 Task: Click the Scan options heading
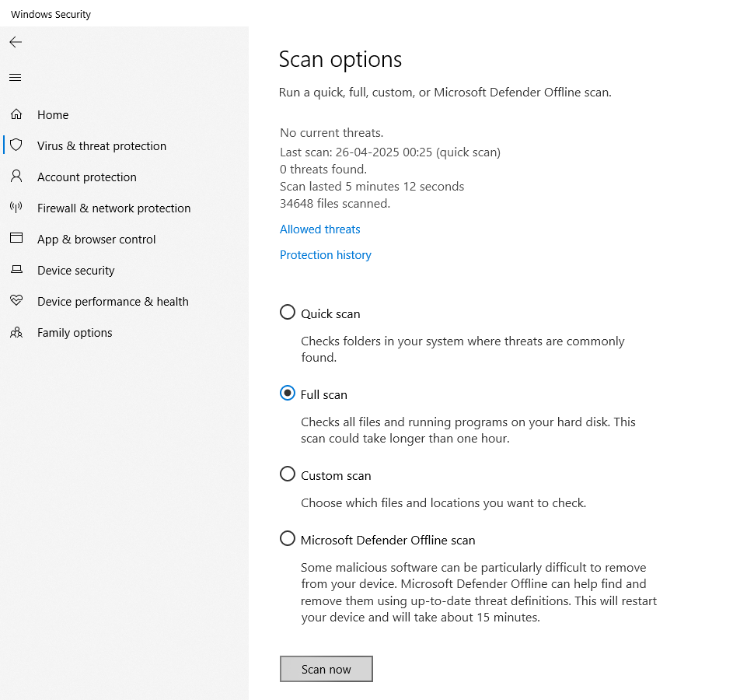coord(340,60)
